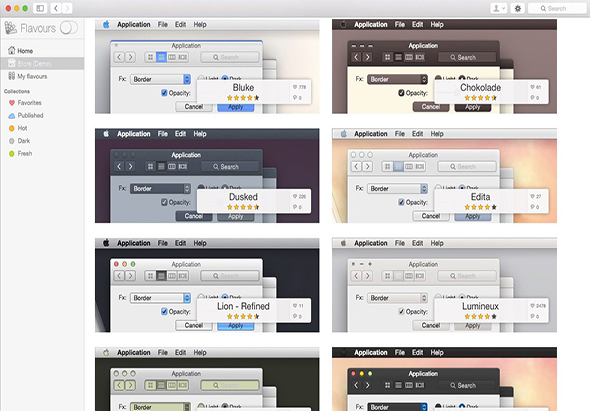Click Cancel in the Chokolade preview
590x411 pixels.
click(x=431, y=107)
